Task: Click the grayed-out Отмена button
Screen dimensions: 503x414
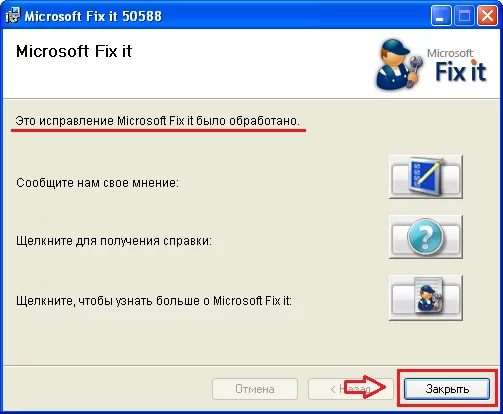Action: point(255,389)
